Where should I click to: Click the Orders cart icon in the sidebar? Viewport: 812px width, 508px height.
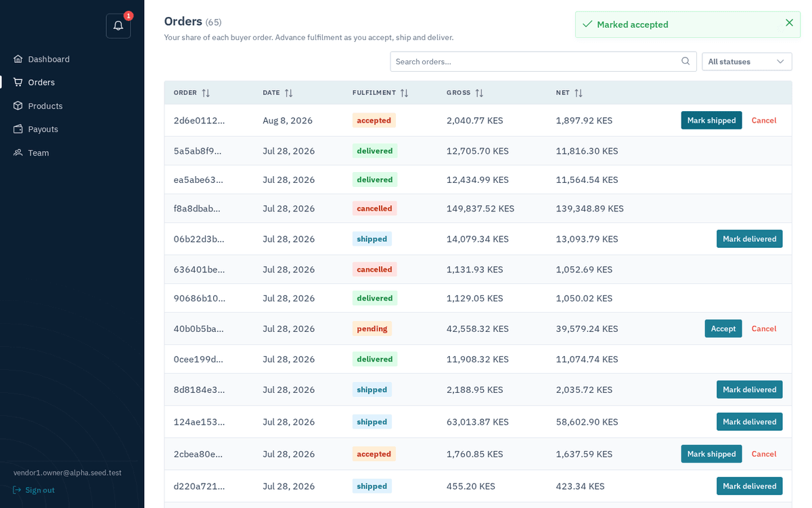coord(18,82)
